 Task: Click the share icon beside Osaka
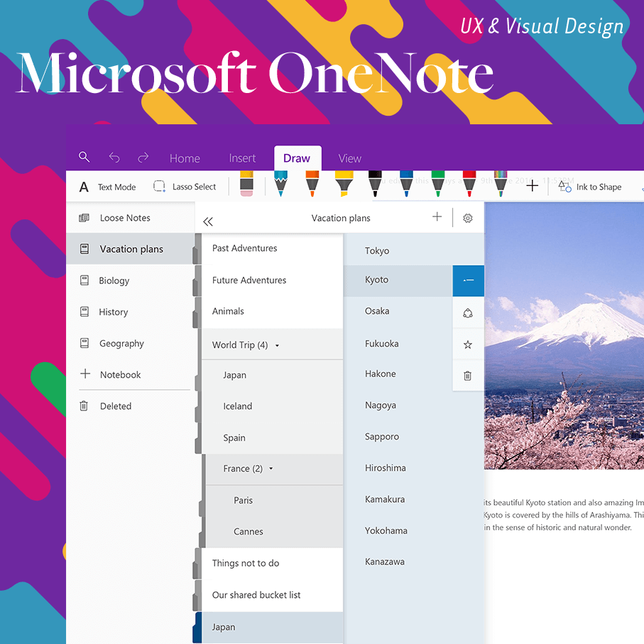pyautogui.click(x=468, y=313)
